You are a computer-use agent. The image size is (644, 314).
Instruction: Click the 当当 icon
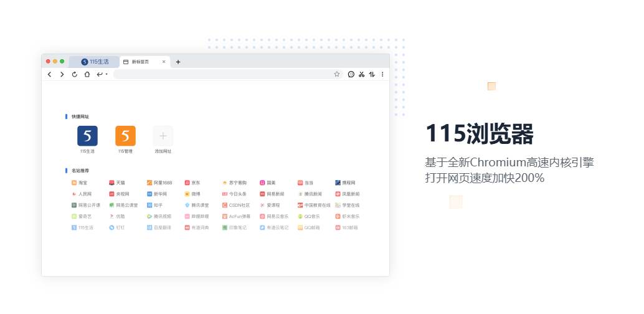(x=300, y=183)
